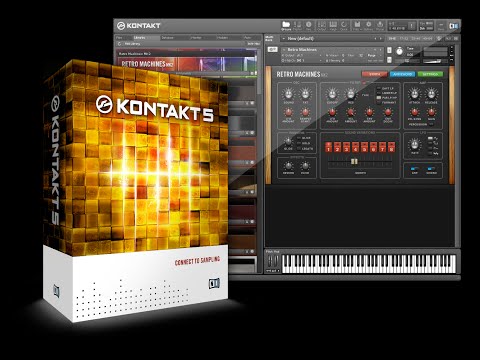Open the wrench edit icon of Retro Machines

point(272,50)
